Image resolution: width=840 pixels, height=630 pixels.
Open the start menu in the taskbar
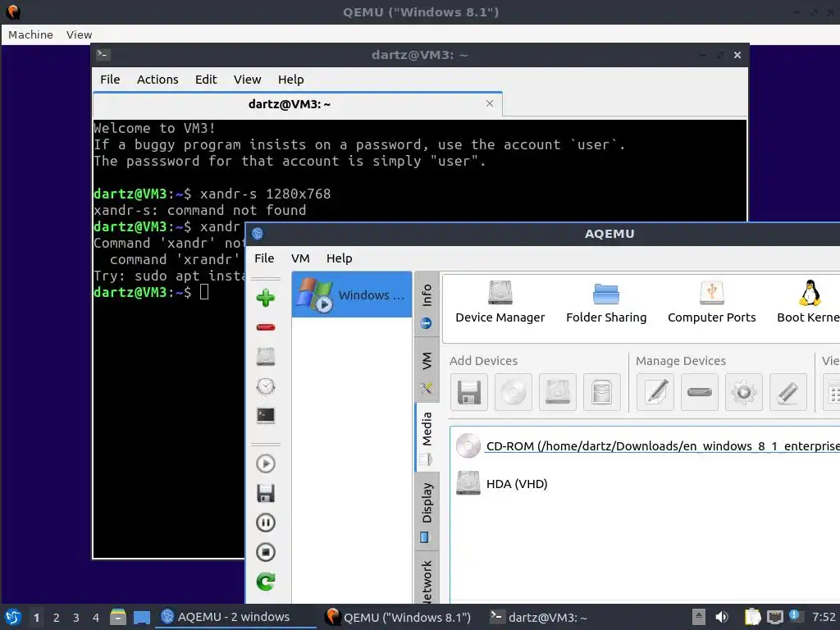tap(13, 617)
